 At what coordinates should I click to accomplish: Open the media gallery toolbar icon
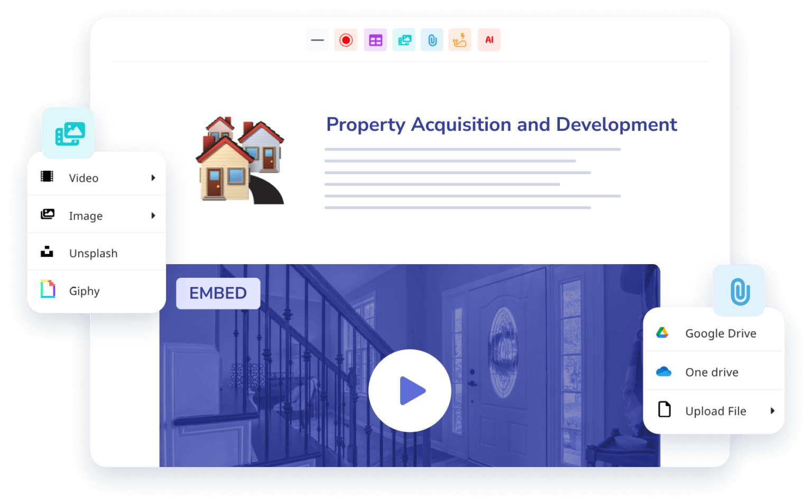(404, 40)
